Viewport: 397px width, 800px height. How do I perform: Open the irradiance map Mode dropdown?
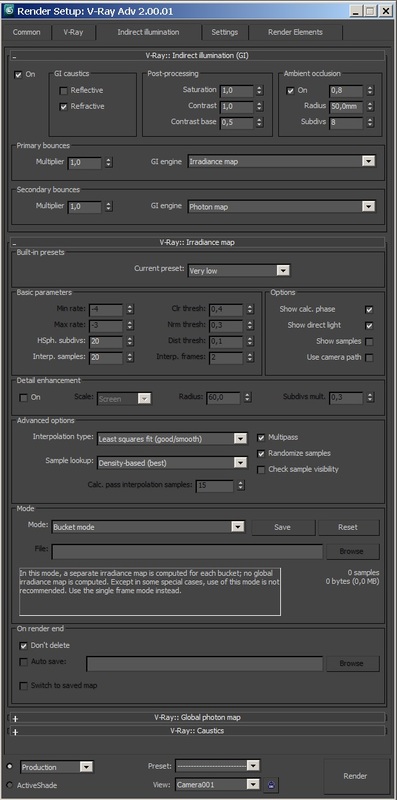(x=148, y=527)
